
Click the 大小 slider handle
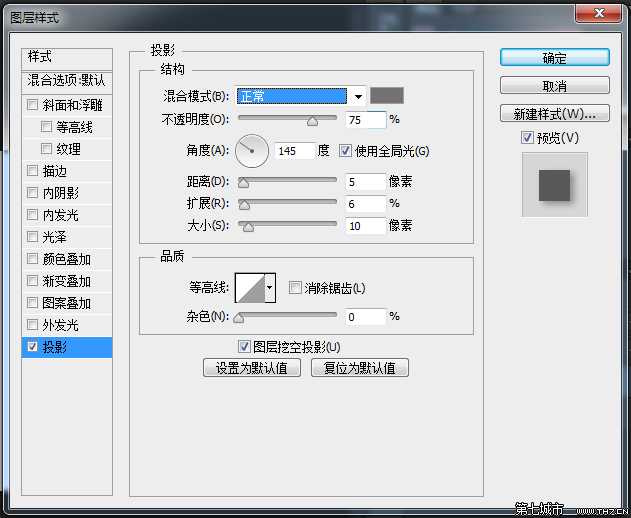pyautogui.click(x=248, y=227)
